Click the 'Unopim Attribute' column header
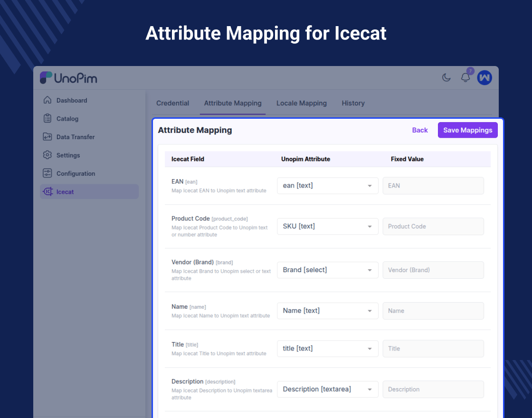This screenshot has height=418, width=532. 305,159
